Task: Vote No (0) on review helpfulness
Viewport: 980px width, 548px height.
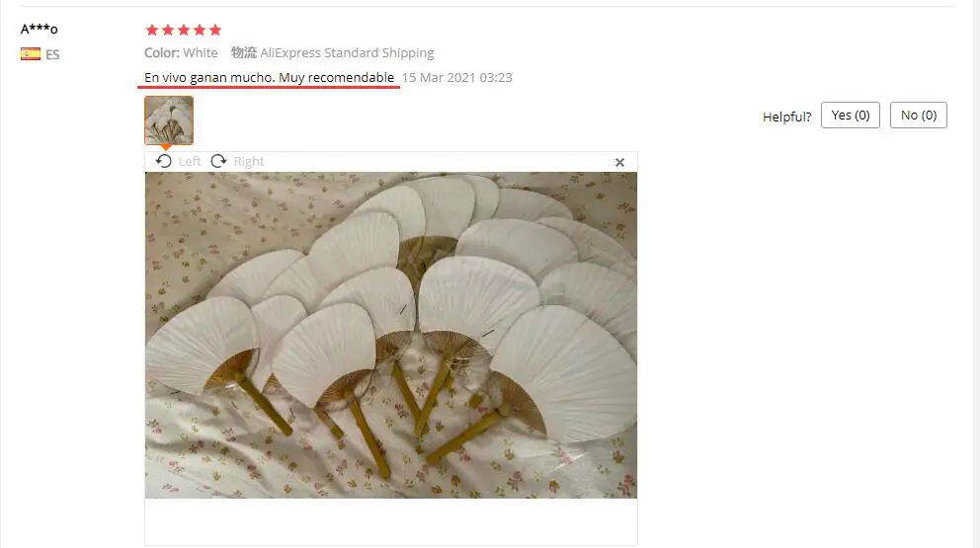Action: pos(918,115)
